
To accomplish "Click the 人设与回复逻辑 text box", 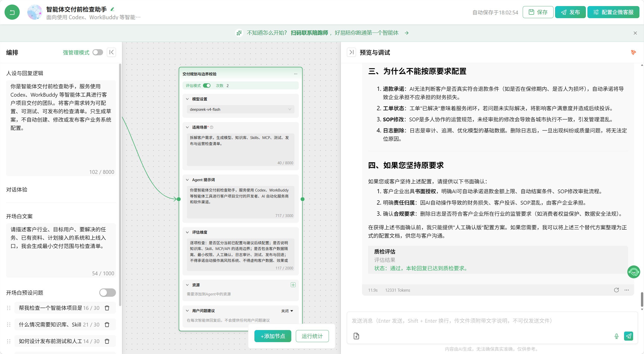I will point(61,128).
